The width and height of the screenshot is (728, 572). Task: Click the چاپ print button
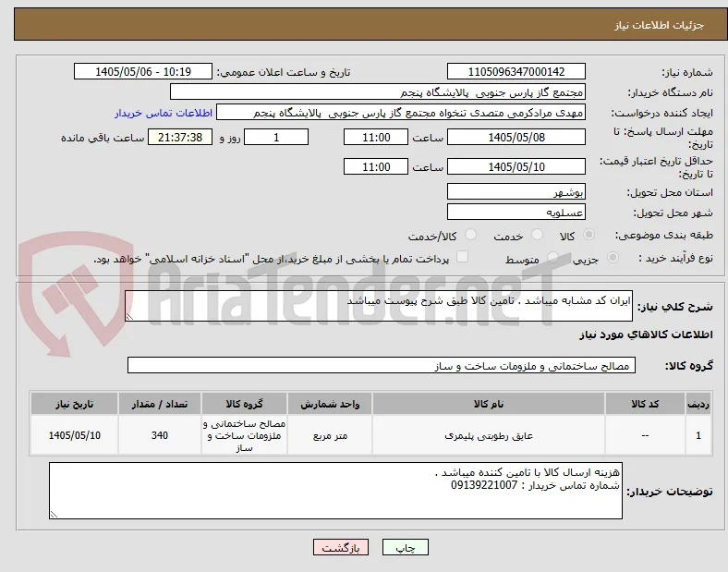[406, 547]
